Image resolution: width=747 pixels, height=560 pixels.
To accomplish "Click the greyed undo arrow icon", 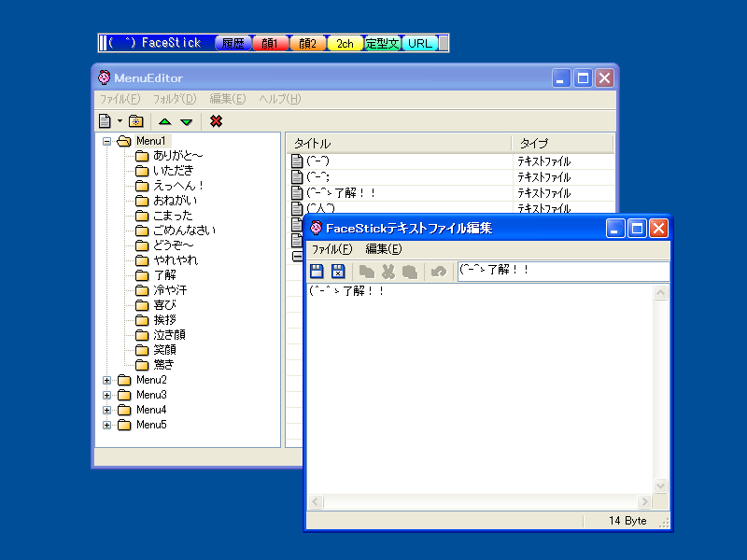I will pos(438,272).
